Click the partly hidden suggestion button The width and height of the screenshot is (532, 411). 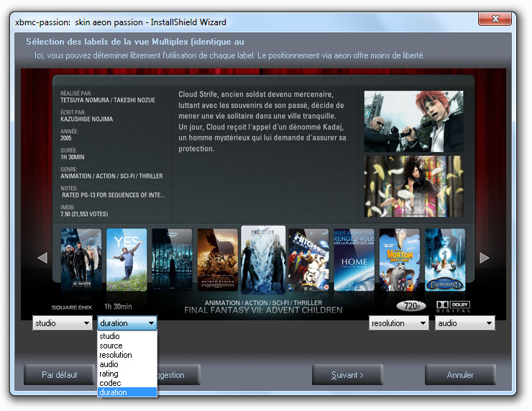click(179, 375)
